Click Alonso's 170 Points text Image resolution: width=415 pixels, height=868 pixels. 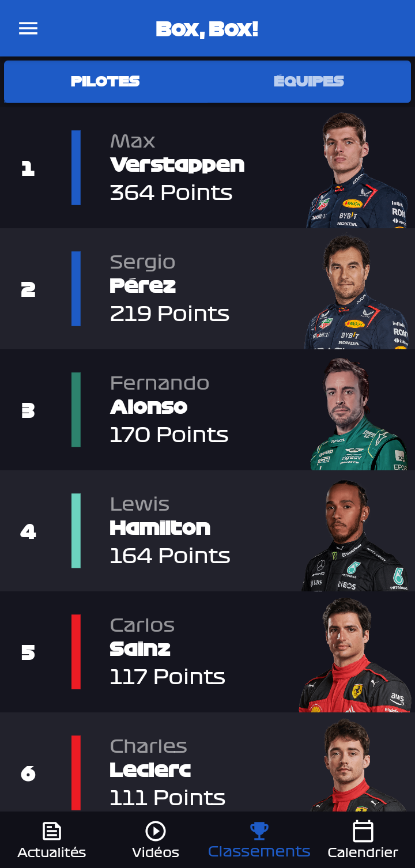169,435
